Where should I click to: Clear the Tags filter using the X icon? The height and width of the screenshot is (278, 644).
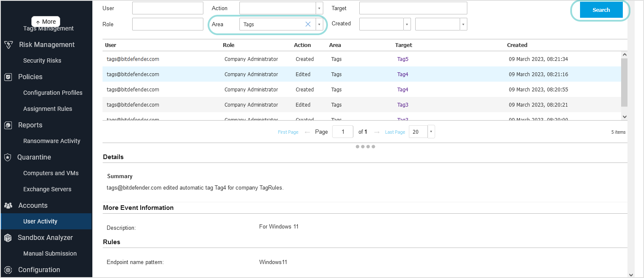click(308, 24)
